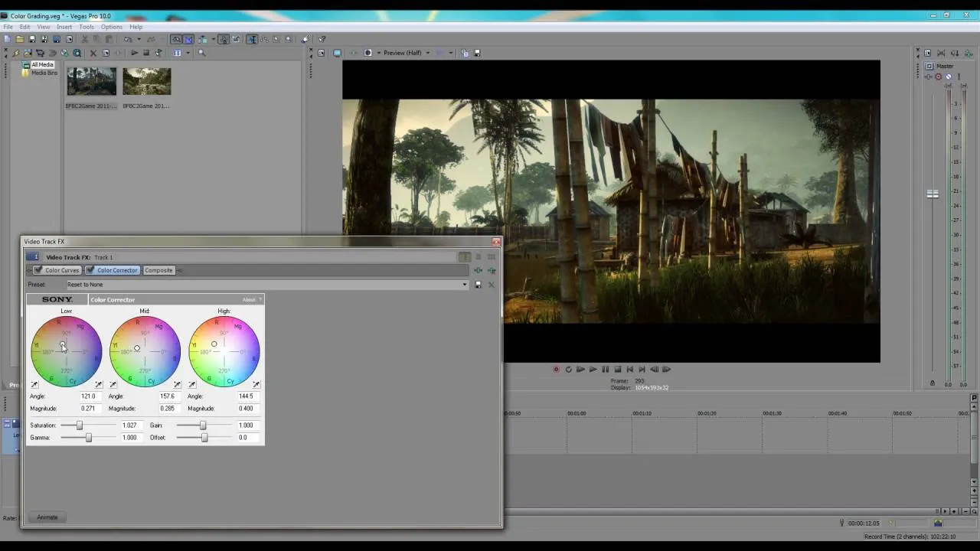
Task: Remove selected plug-in in Video Track FX
Action: pyautogui.click(x=492, y=270)
